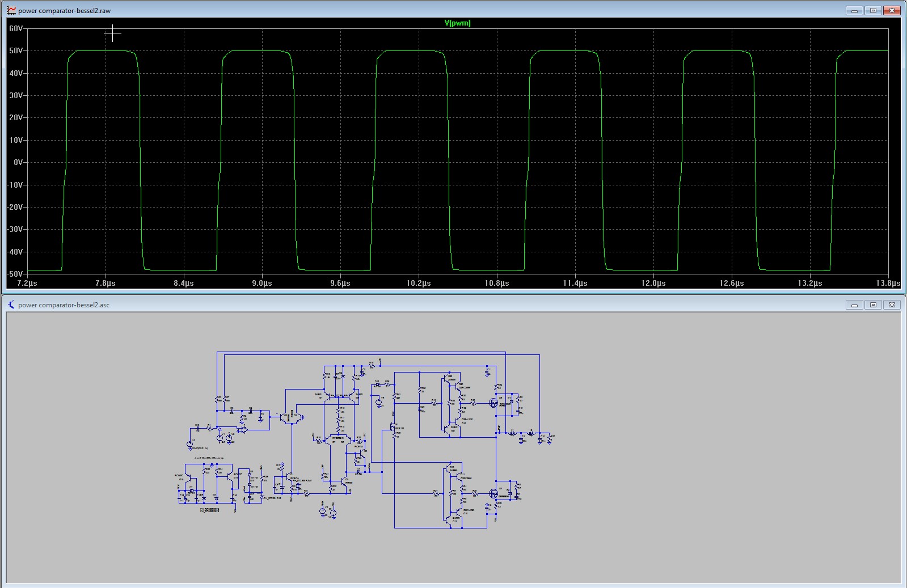Image resolution: width=907 pixels, height=588 pixels.
Task: Click the 9.0µs time axis label
Action: pyautogui.click(x=262, y=283)
